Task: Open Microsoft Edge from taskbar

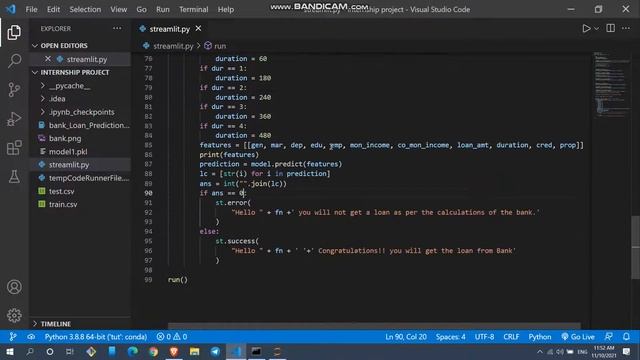Action: point(133,351)
